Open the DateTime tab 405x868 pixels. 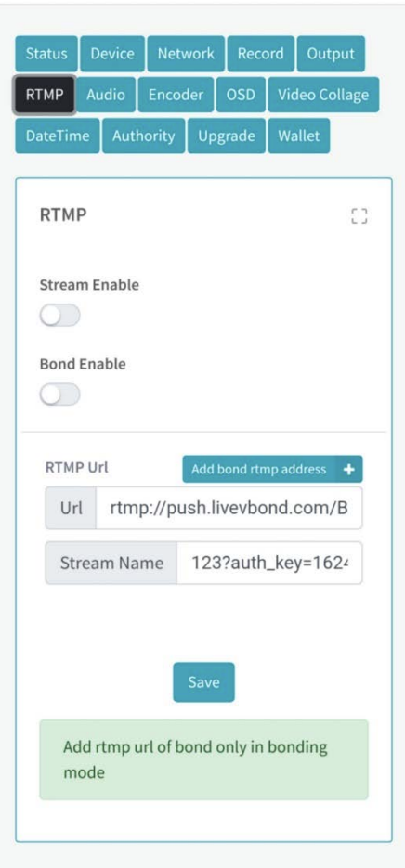[58, 136]
